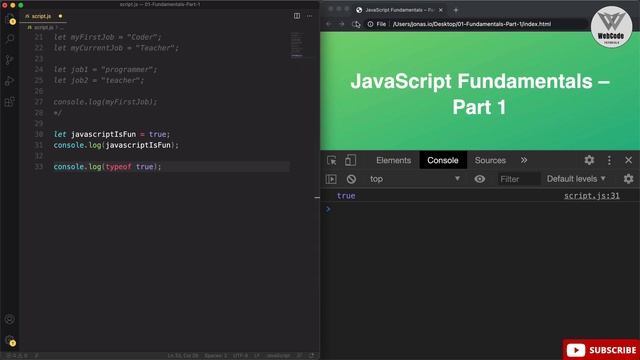
Task: Reload the browser page
Action: 356,24
